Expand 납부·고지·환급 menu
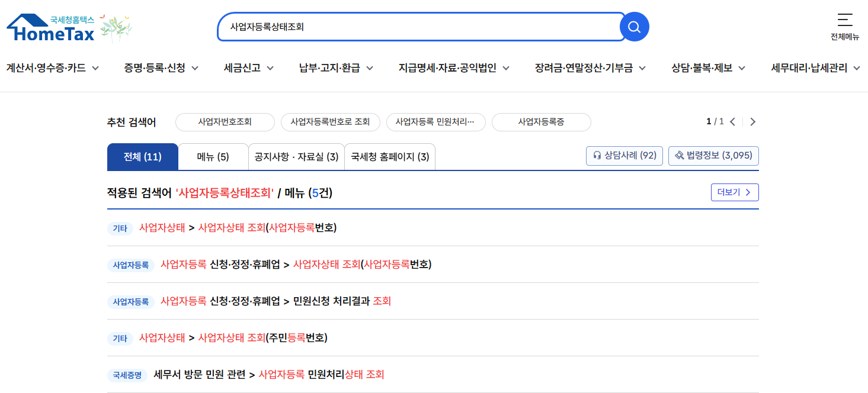The width and height of the screenshot is (868, 393). (x=336, y=68)
